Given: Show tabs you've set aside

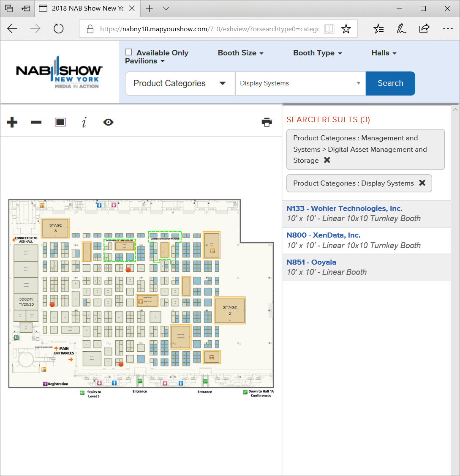Looking at the screenshot, I should 9,8.
